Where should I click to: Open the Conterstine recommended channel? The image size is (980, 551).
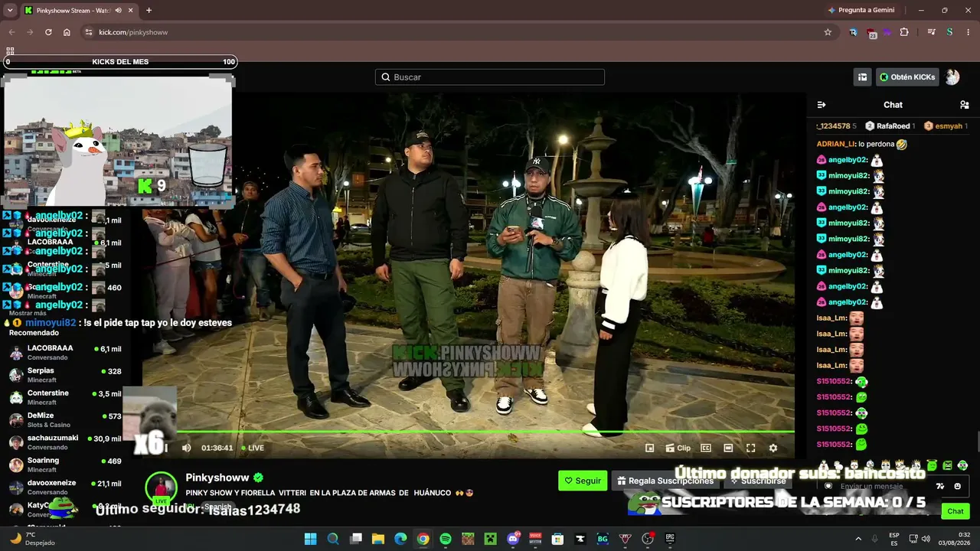click(65, 397)
